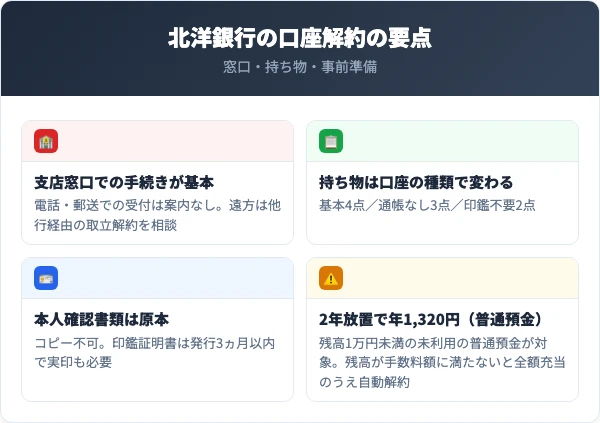Click the text 残高1万円未満の未利用の普通預金が対

[x=433, y=343]
